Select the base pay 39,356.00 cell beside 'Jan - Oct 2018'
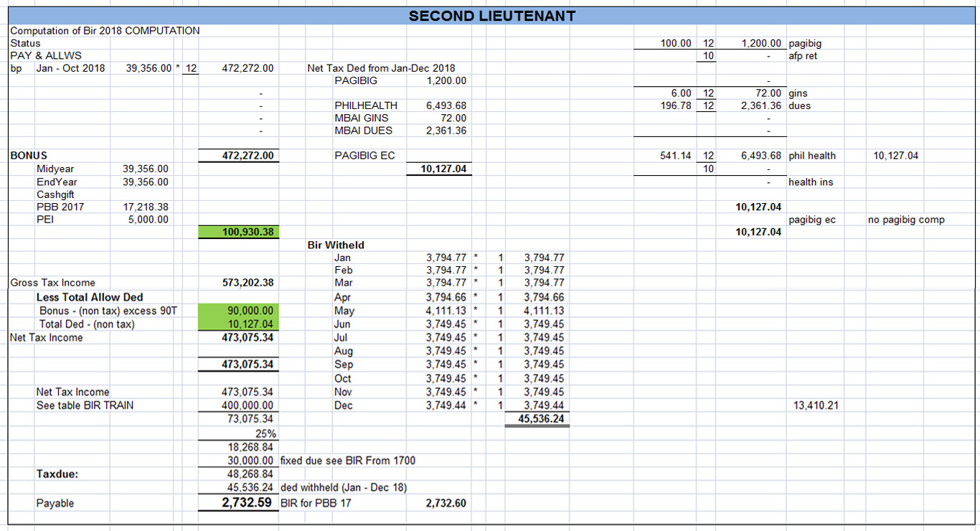980x531 pixels. coord(149,68)
